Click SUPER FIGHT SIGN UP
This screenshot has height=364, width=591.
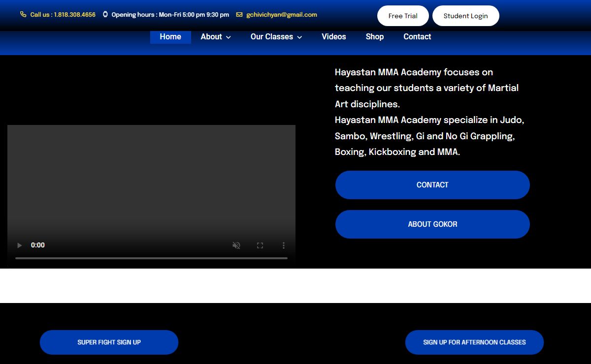pyautogui.click(x=109, y=342)
